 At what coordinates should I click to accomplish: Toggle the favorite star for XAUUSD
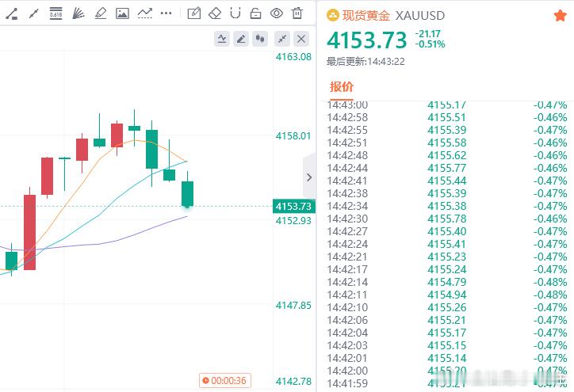(x=560, y=16)
